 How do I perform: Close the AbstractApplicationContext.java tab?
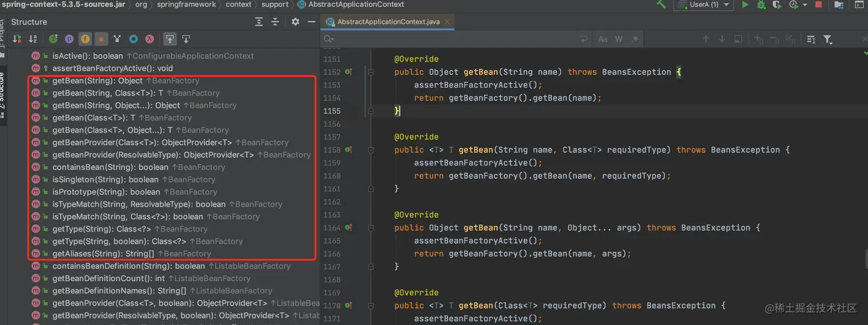click(x=448, y=22)
